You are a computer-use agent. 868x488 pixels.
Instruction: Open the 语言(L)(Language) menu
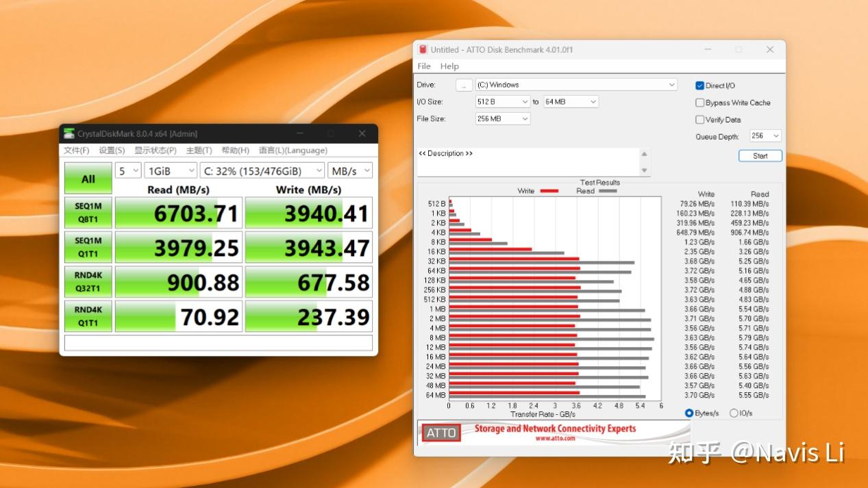click(x=293, y=151)
